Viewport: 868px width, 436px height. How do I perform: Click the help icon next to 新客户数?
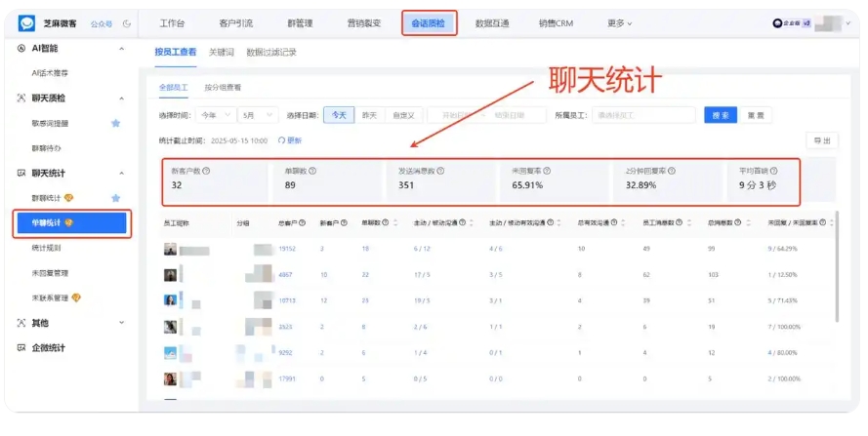206,171
